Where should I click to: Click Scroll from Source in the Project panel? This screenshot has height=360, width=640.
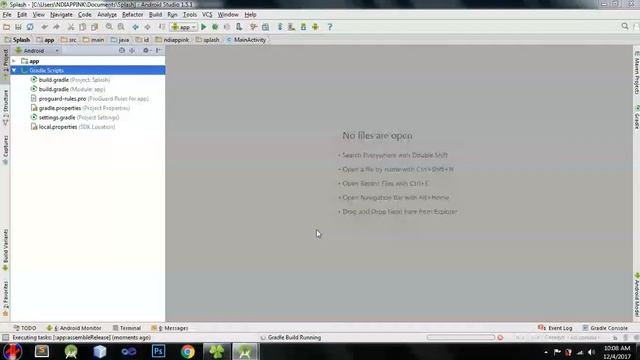122,51
